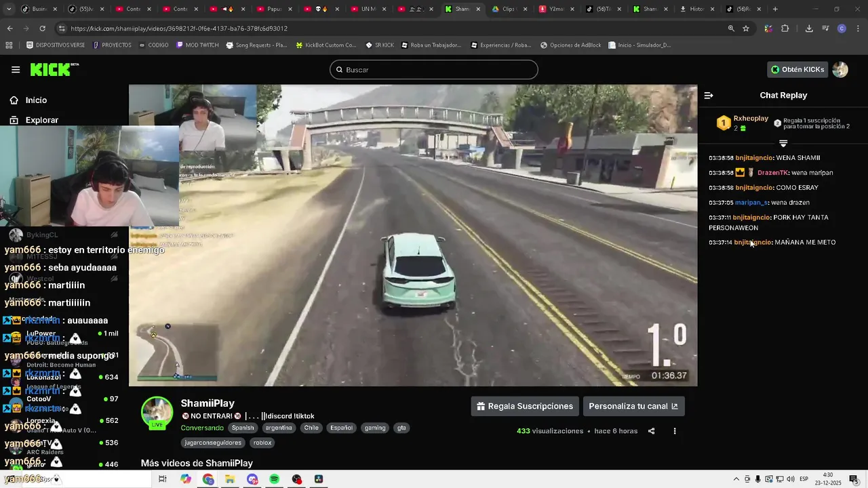Open the Opciones de AdBlock bookmark

pos(571,45)
